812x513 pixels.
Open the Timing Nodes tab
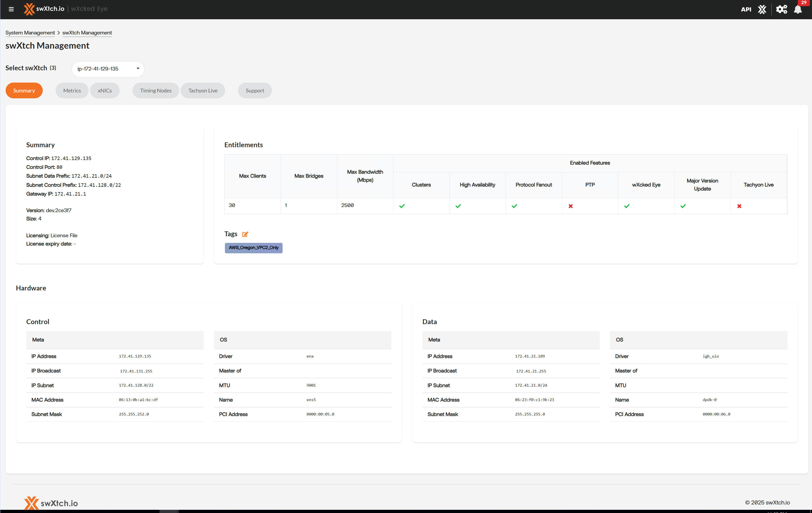point(155,90)
